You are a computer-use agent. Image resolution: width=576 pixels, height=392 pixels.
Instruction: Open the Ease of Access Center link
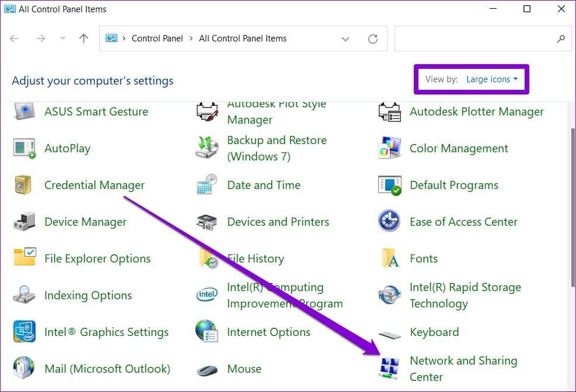pyautogui.click(x=463, y=222)
